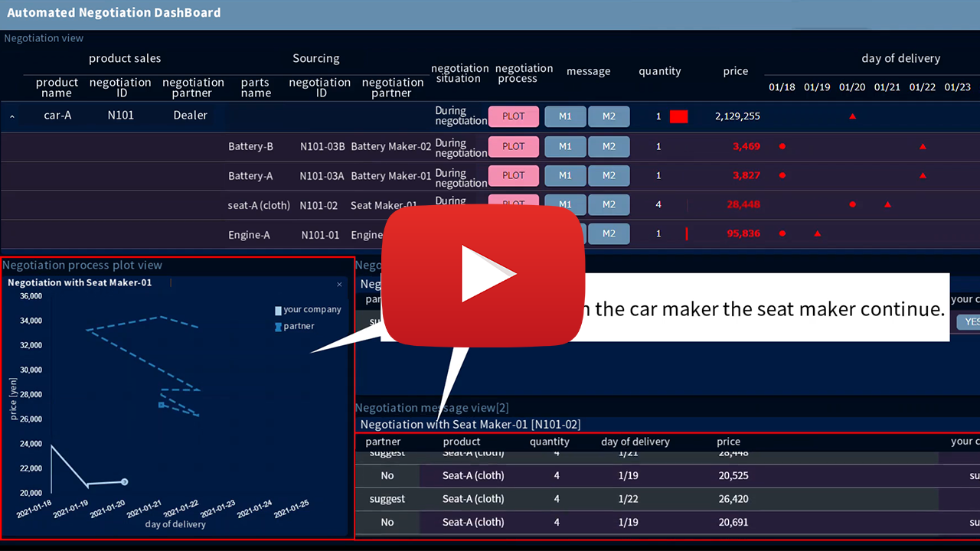
Task: Click the PLOT icon for Battery-A
Action: pyautogui.click(x=513, y=175)
